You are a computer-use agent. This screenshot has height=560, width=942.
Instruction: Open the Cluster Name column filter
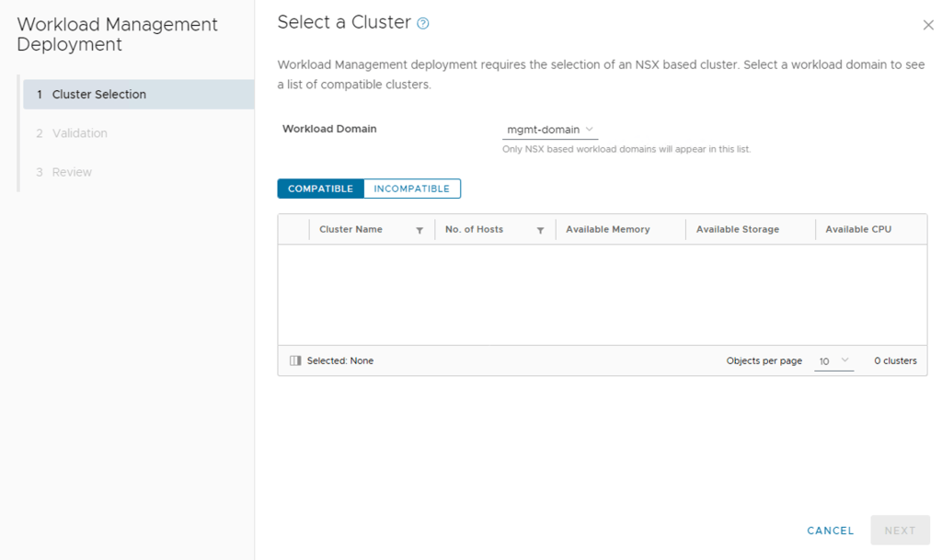[x=419, y=231]
